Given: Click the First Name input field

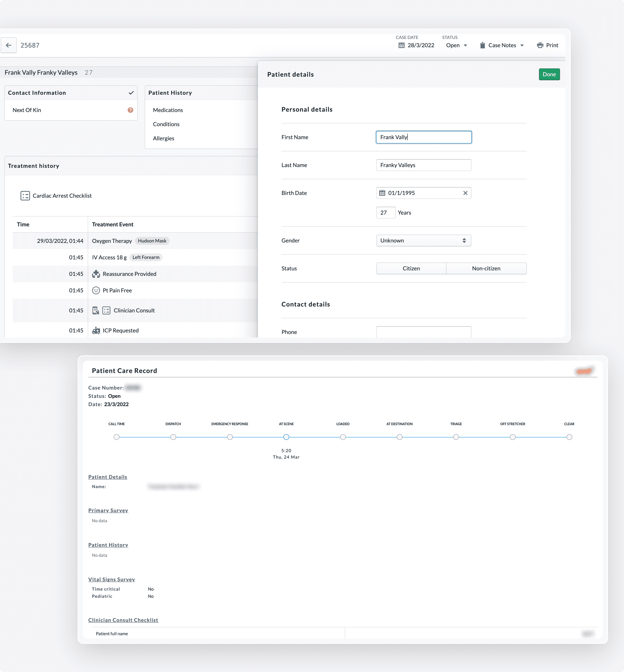Looking at the screenshot, I should 423,137.
